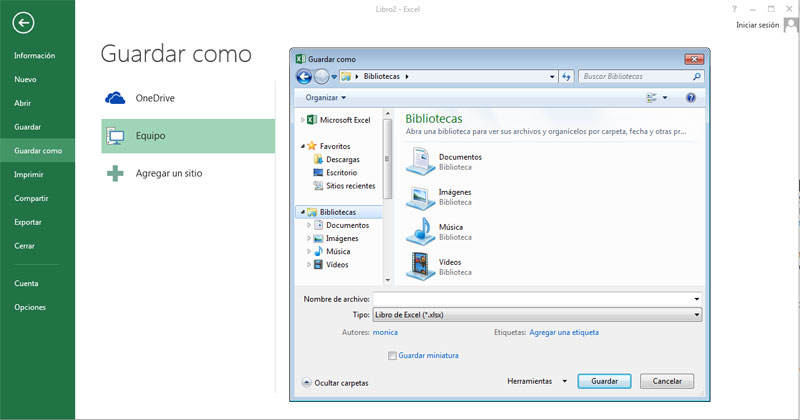Open the view options dropdown arrow
Screen dimensions: 800x420
point(665,97)
